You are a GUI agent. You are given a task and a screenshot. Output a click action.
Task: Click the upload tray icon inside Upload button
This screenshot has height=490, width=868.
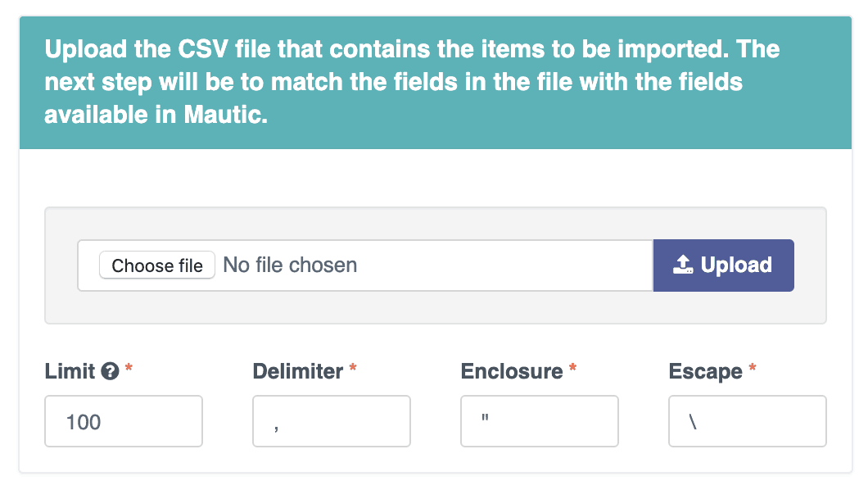tap(683, 265)
